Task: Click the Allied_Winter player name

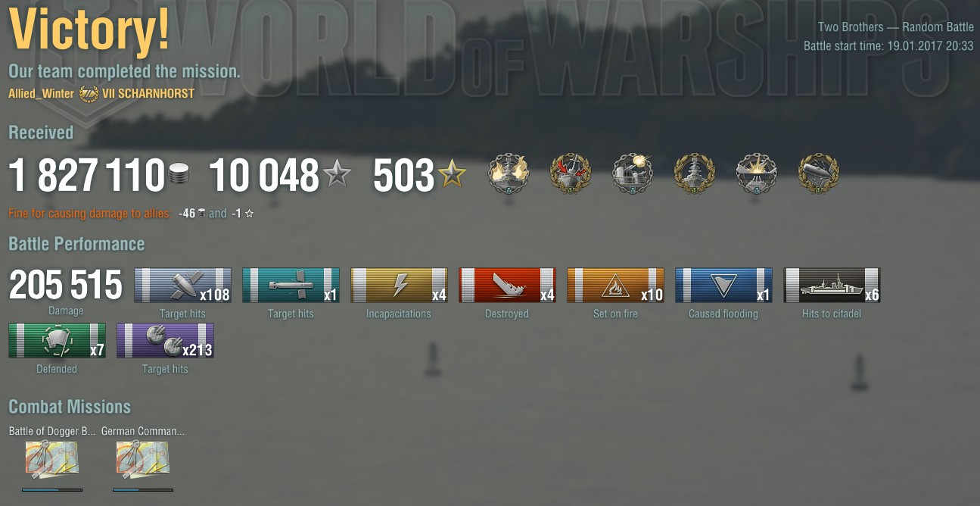Action: click(42, 94)
